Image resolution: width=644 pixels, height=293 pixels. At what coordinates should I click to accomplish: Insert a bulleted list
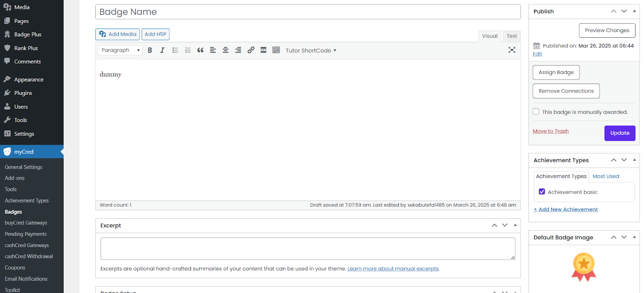(175, 50)
